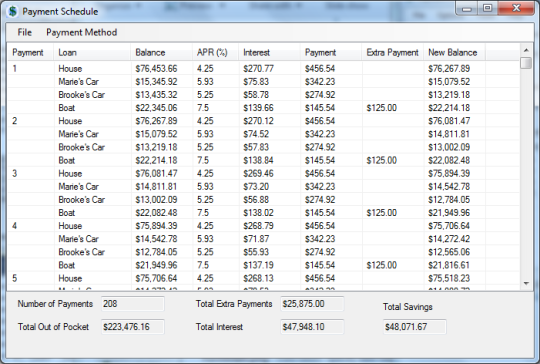Maximize the Payment Schedule window

487,8
